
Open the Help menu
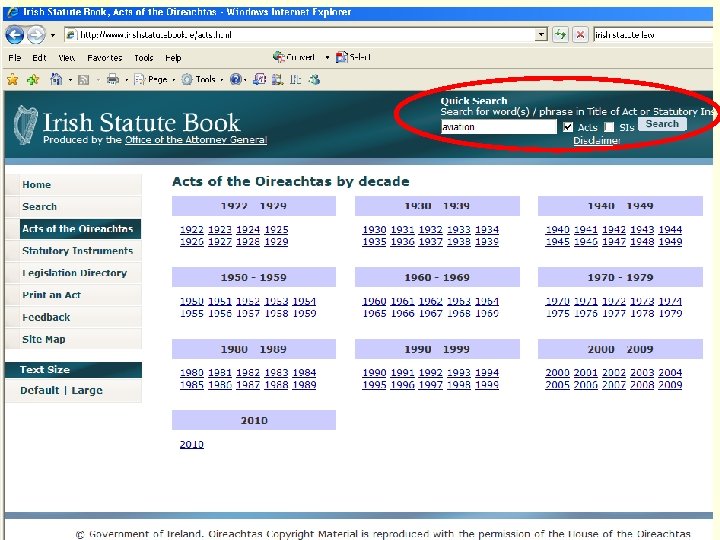(173, 58)
